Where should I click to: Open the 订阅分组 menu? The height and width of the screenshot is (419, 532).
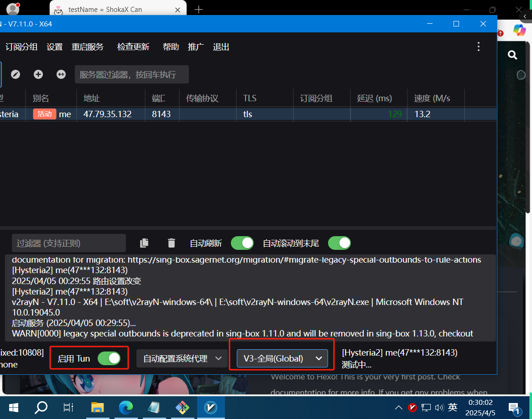tap(21, 47)
